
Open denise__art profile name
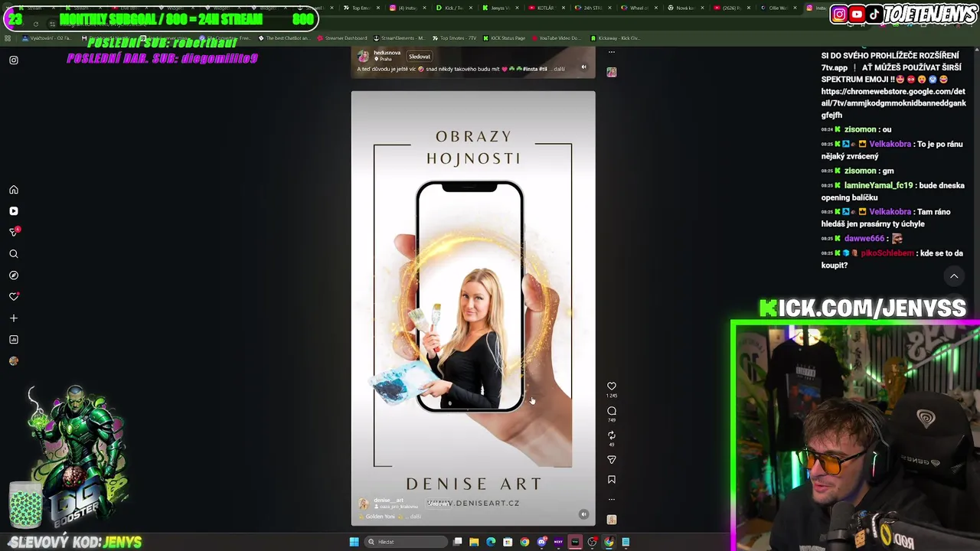pyautogui.click(x=388, y=500)
